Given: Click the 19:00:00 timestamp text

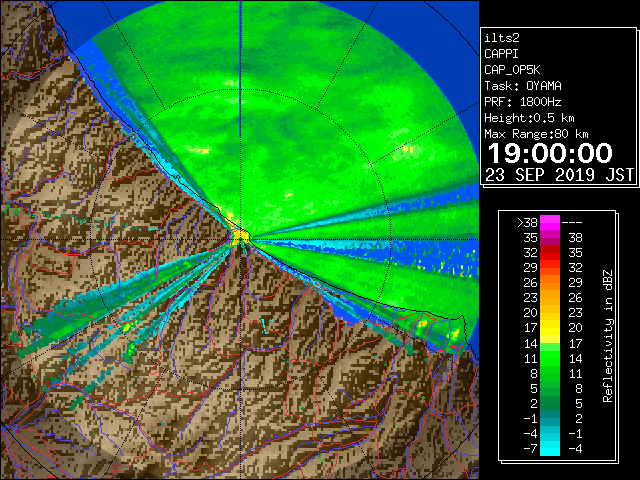Looking at the screenshot, I should click(x=550, y=153).
